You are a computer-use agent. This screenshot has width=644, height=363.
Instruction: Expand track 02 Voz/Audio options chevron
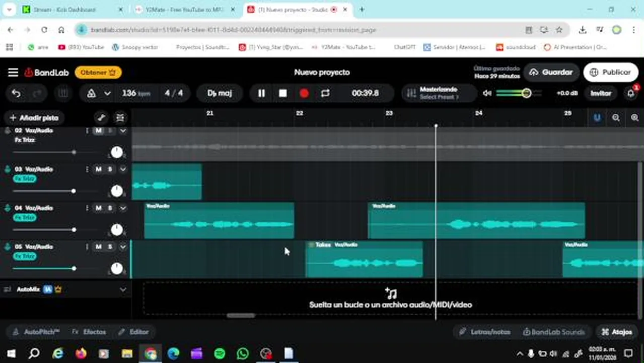coord(123,131)
